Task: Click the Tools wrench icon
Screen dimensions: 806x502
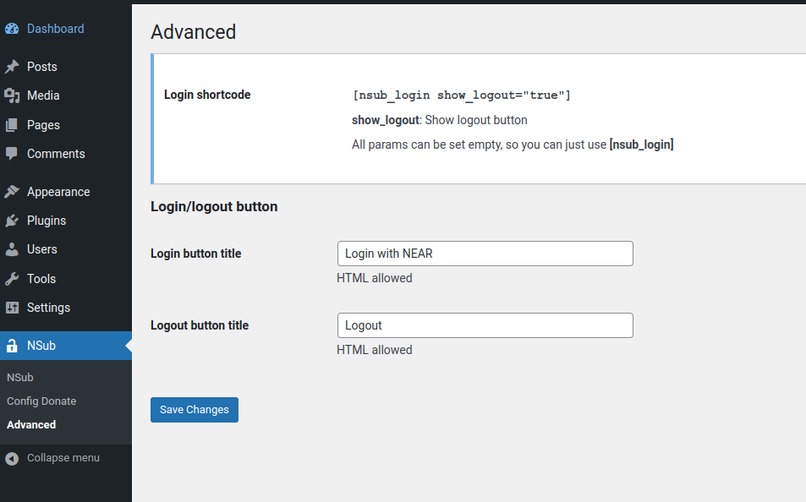Action: tap(12, 278)
